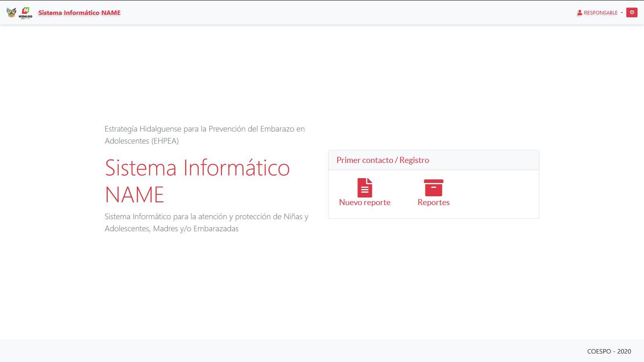The width and height of the screenshot is (644, 362).
Task: Open the Nuevo reporte text link
Action: click(x=365, y=203)
